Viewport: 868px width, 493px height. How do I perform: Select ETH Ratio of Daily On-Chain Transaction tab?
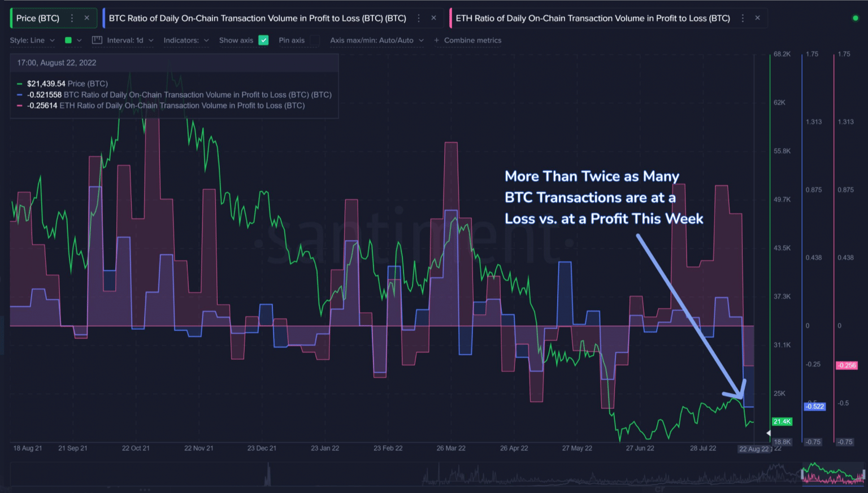coord(593,18)
